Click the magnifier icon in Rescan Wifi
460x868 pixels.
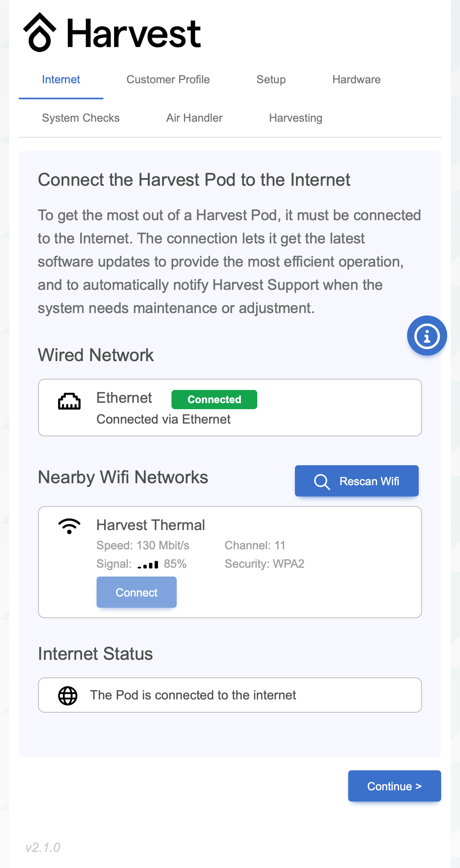click(x=322, y=481)
